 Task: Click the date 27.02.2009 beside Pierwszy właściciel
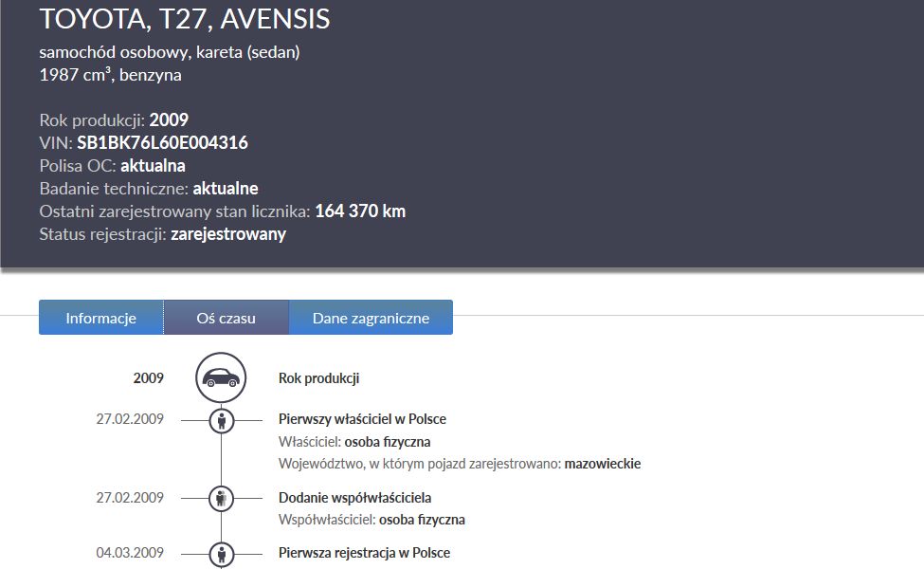pyautogui.click(x=130, y=419)
